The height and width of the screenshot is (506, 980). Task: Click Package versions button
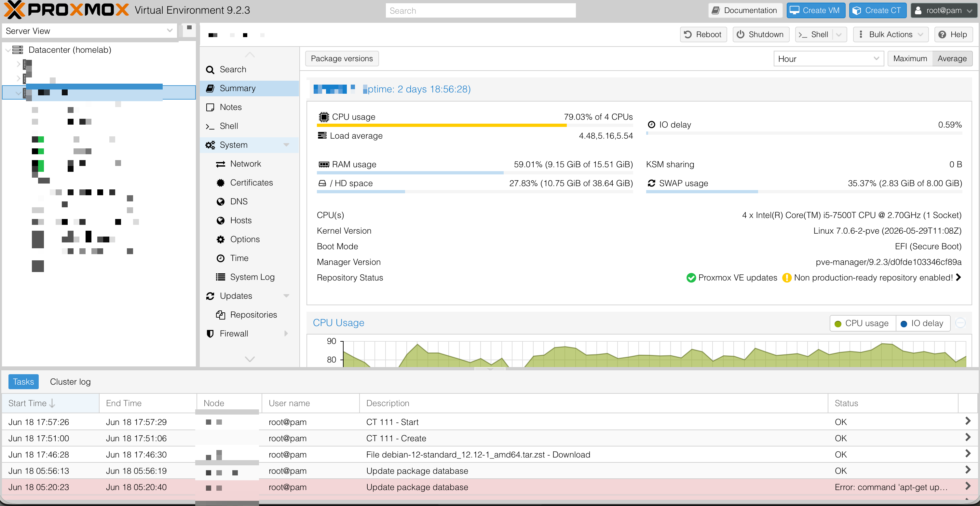point(342,59)
